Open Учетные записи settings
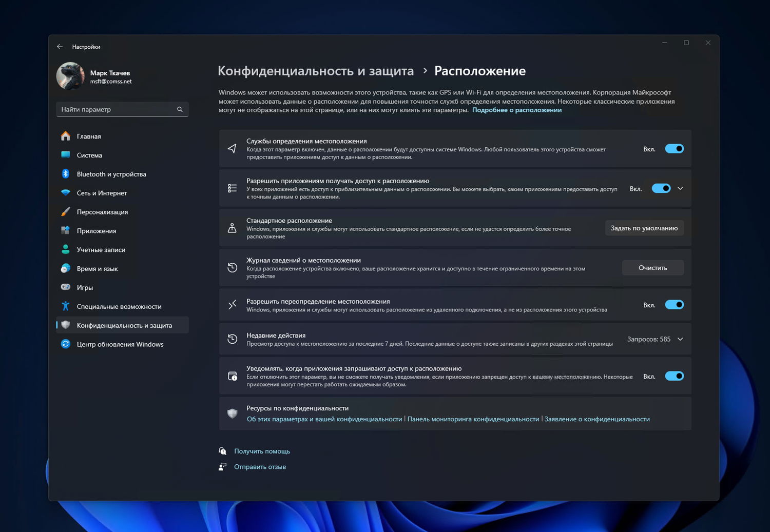This screenshot has height=532, width=770. [x=122, y=249]
